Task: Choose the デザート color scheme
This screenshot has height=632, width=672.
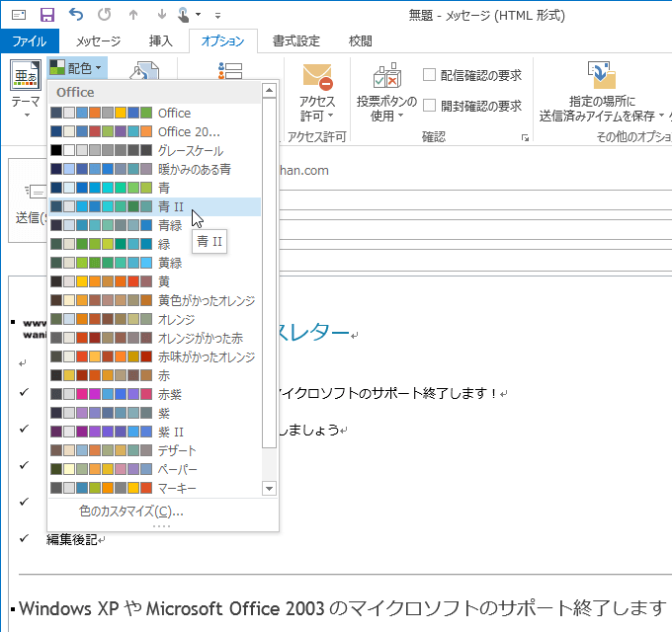Action: 155,450
